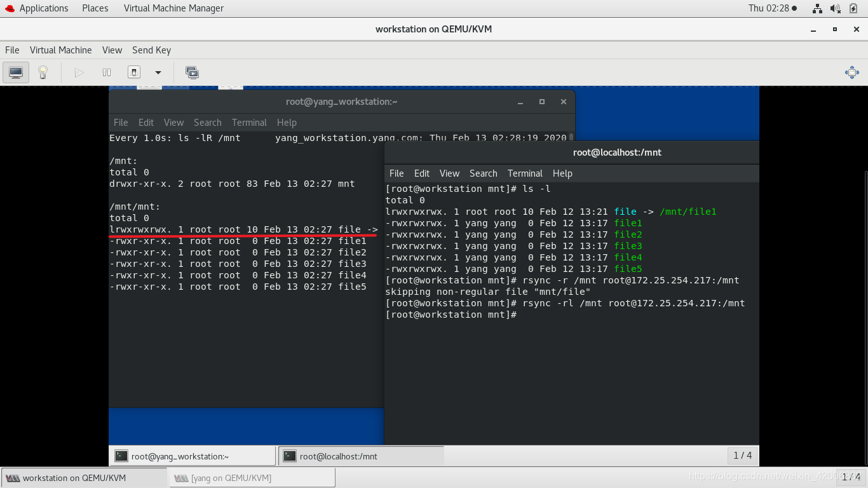Open the Places menu
The image size is (868, 488).
pos(95,8)
